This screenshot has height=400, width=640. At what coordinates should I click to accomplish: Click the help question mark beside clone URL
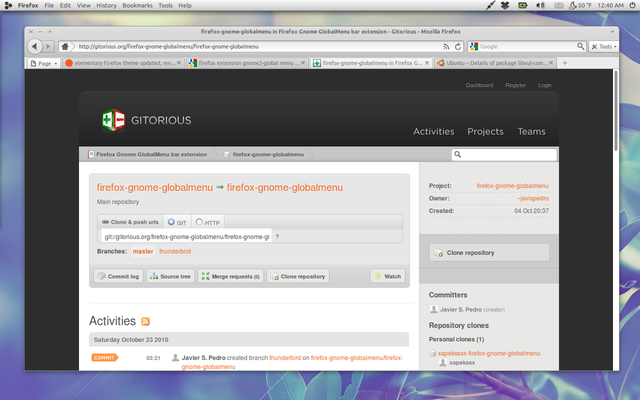click(277, 237)
